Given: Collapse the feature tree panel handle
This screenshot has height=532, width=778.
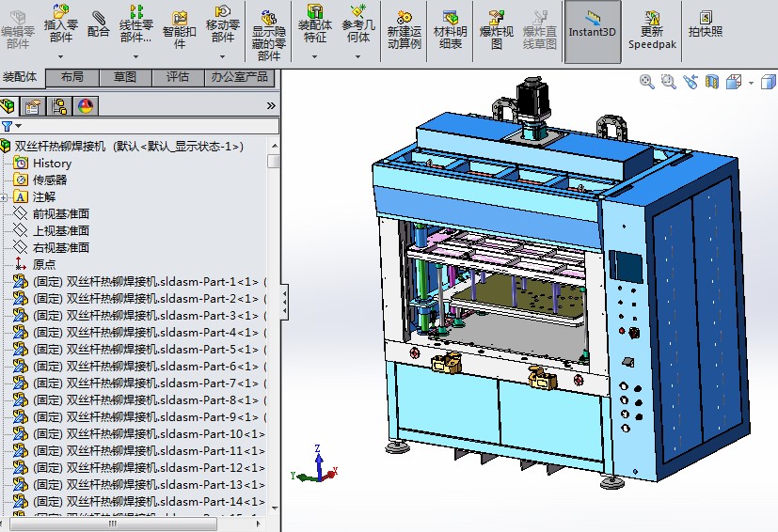Looking at the screenshot, I should coord(284,303).
